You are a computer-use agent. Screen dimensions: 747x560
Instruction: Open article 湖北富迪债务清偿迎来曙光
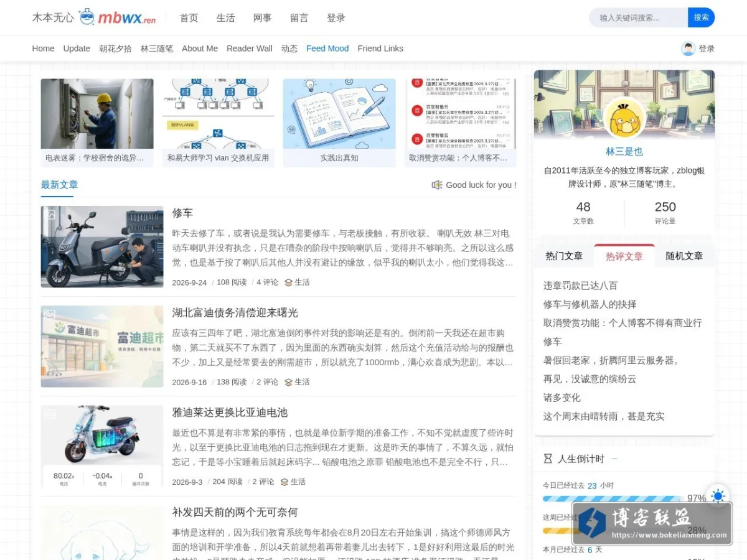235,312
